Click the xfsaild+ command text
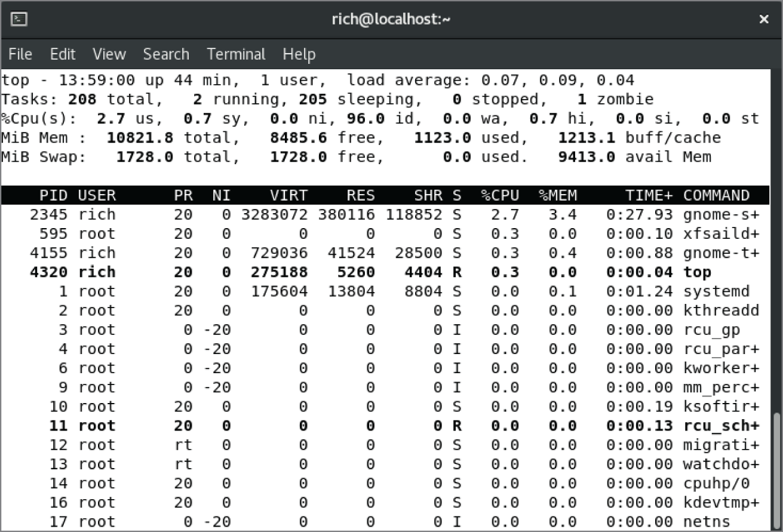 (721, 233)
